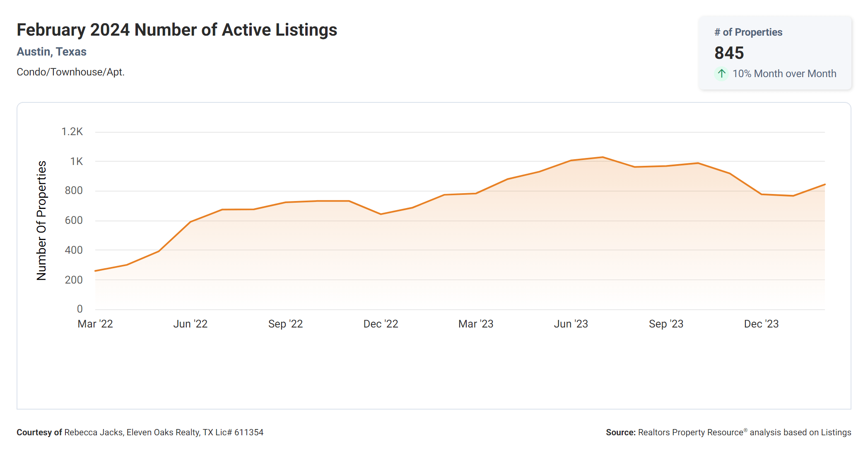Click the 10% Month over Month text

pos(784,74)
